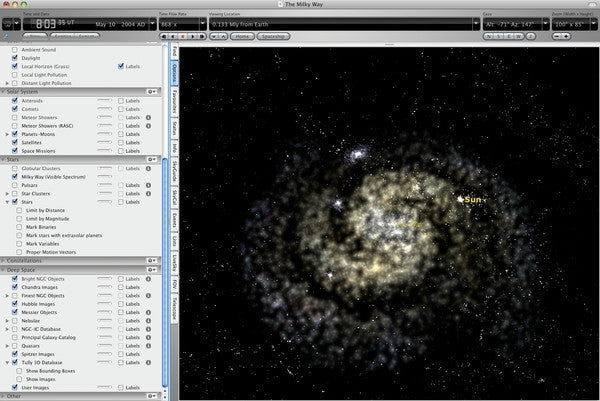Face north with the N gaze button
600x401 pixels.
tap(488, 36)
